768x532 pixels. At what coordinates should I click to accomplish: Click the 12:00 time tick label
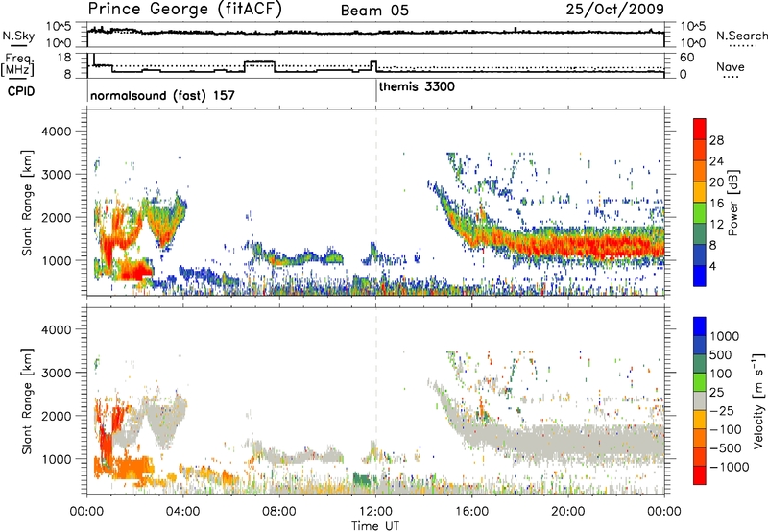point(375,512)
